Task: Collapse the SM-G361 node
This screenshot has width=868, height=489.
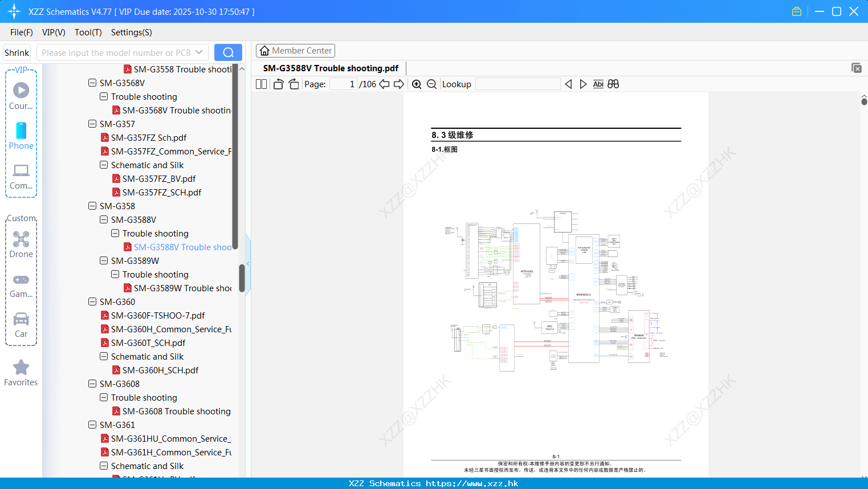Action: point(92,425)
